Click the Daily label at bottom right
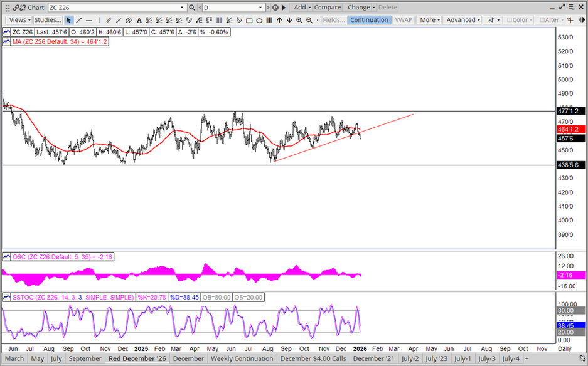The width and height of the screenshot is (588, 366). 564,349
